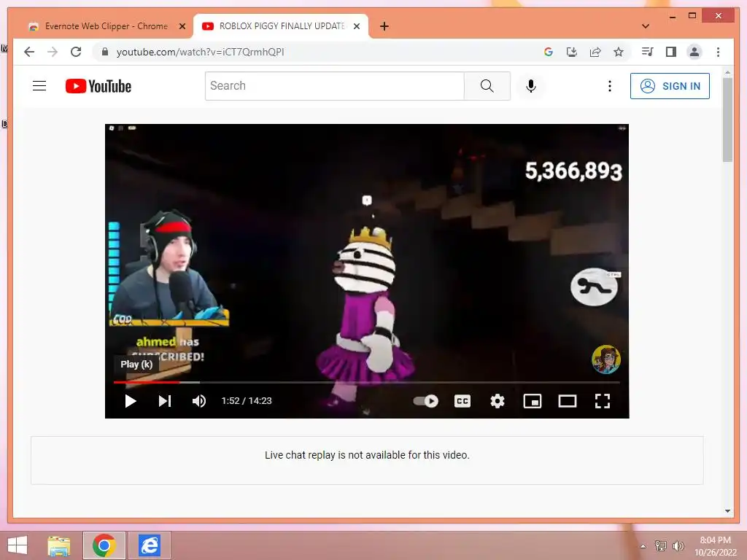Open the Windows Start button
The height and width of the screenshot is (560, 747).
(18, 545)
